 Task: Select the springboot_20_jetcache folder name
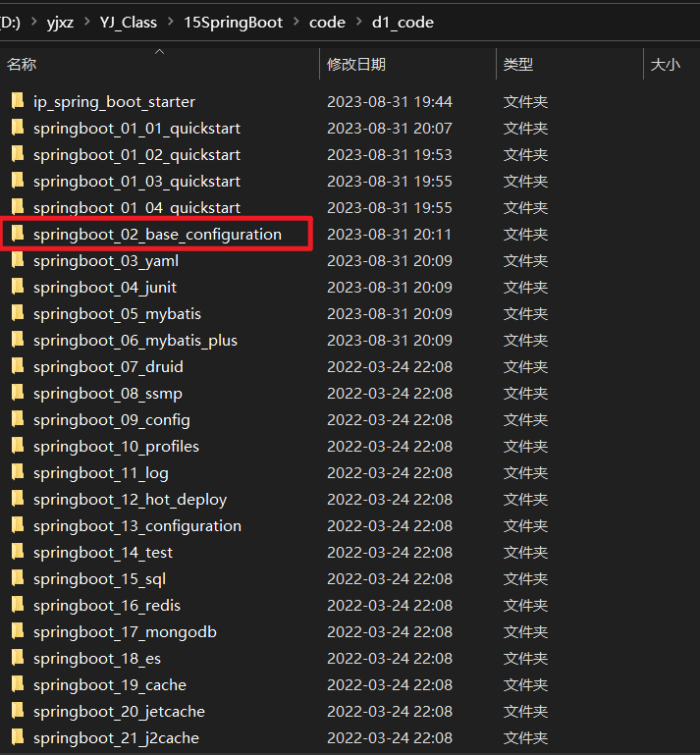coord(119,711)
